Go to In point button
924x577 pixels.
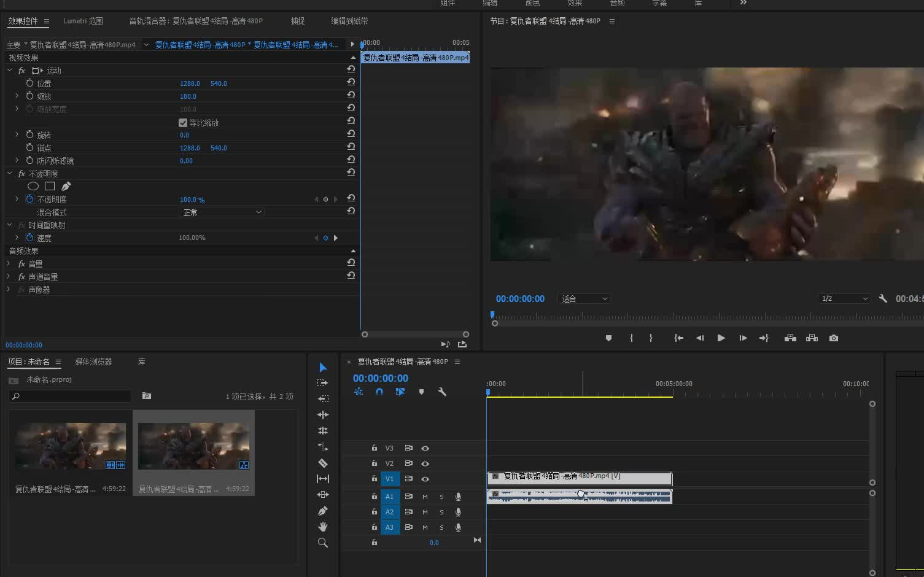tap(678, 338)
